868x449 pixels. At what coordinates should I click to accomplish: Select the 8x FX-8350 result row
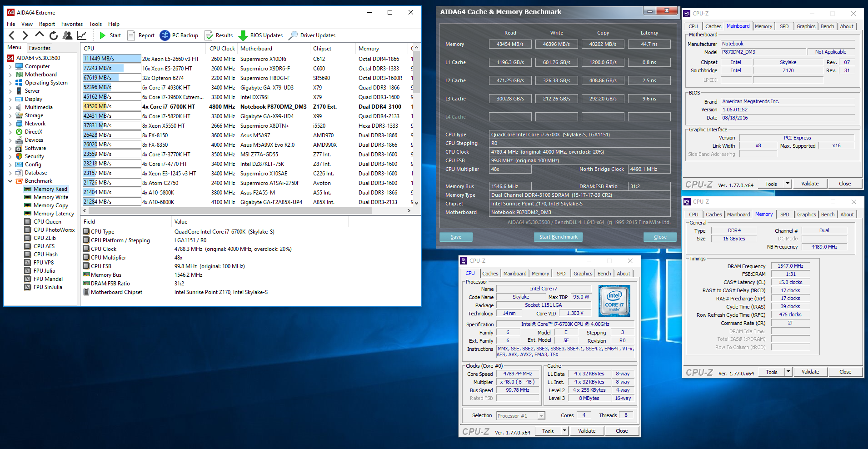coord(247,145)
